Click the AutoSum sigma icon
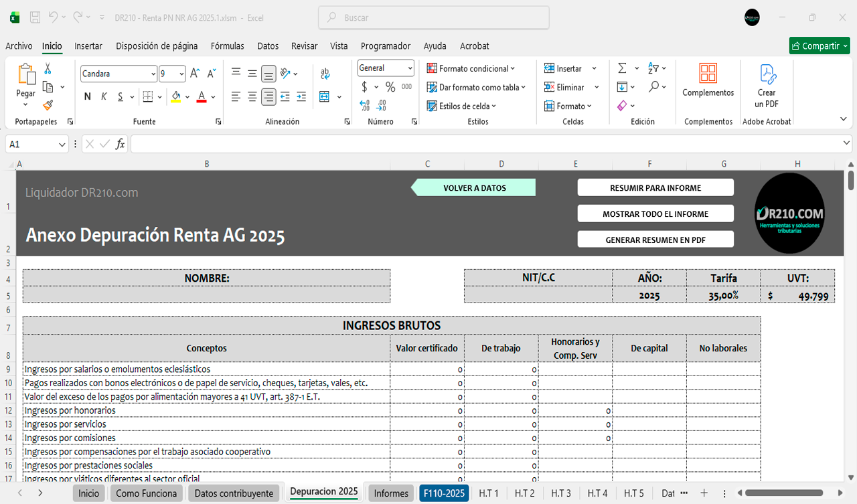 coord(622,68)
